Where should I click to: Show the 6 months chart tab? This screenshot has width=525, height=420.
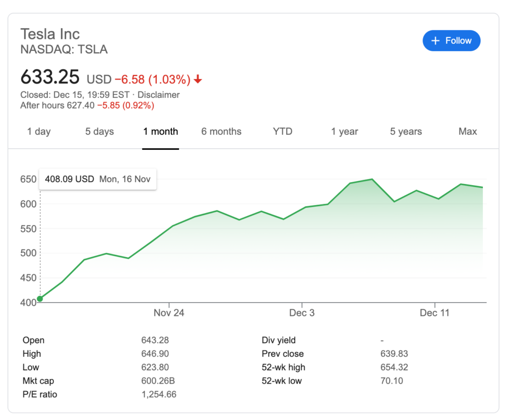(x=221, y=132)
